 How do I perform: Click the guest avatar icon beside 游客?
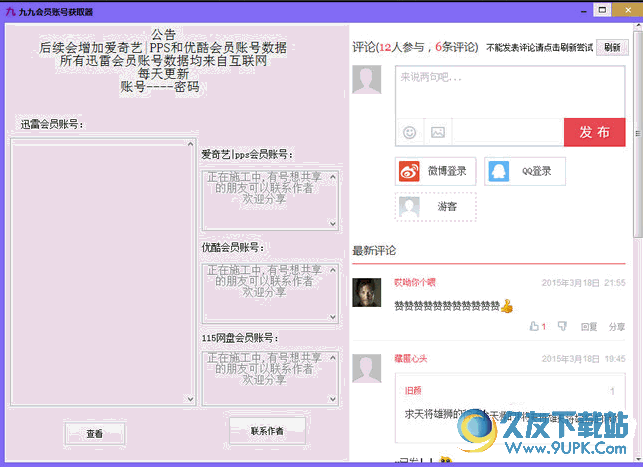[x=409, y=207]
